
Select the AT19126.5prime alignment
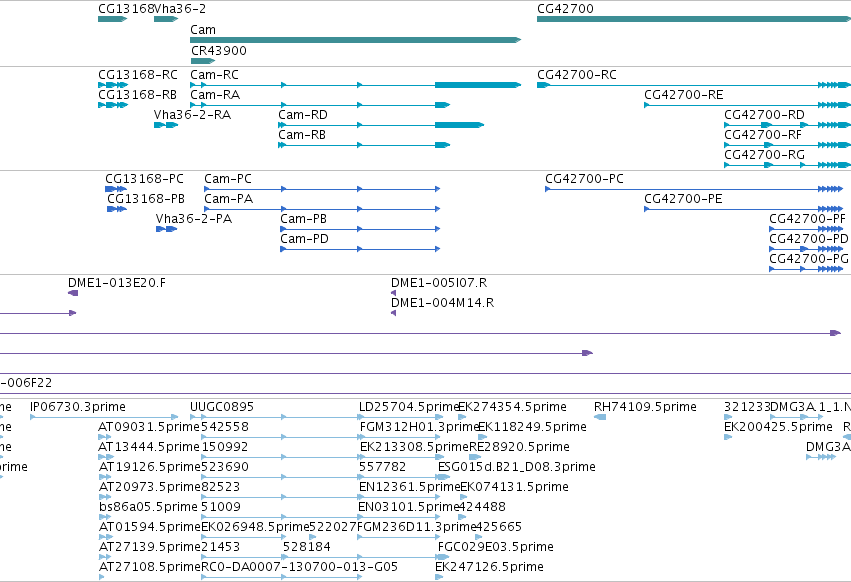coord(105,477)
